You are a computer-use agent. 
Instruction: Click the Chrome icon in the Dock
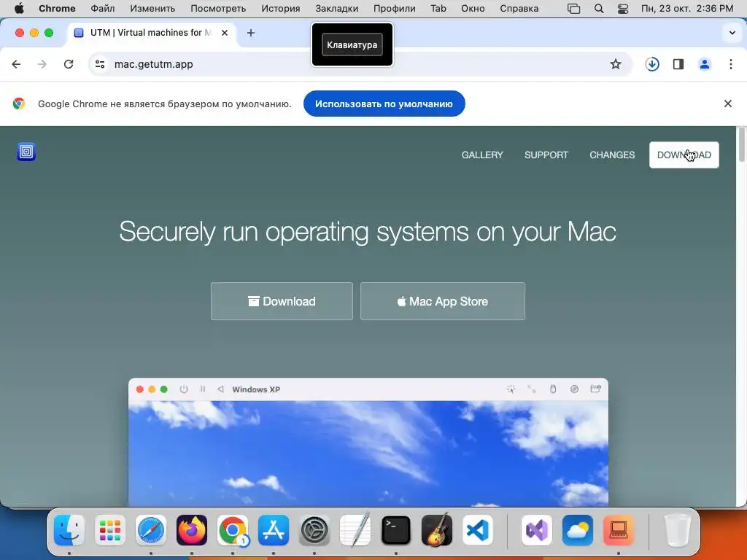233,530
